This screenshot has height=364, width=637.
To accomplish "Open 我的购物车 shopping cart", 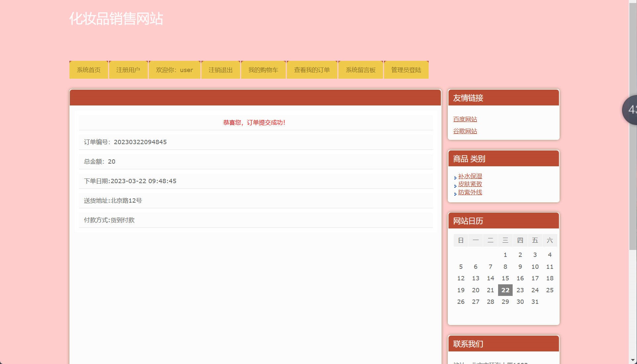I will point(263,70).
